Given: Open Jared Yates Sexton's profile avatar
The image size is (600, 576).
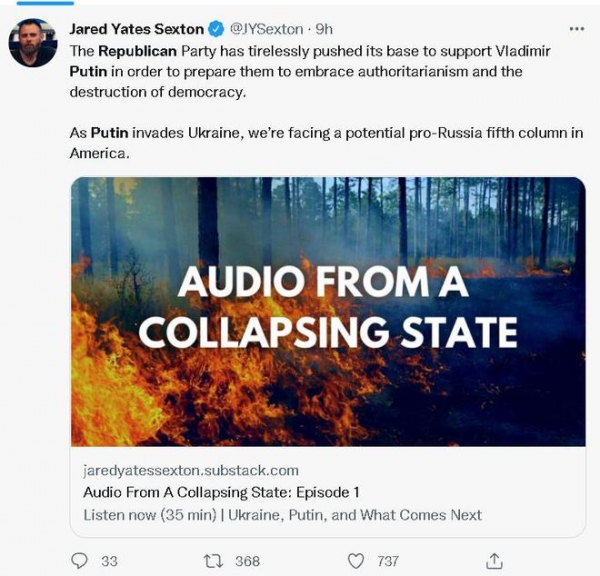Looking at the screenshot, I should (x=33, y=43).
